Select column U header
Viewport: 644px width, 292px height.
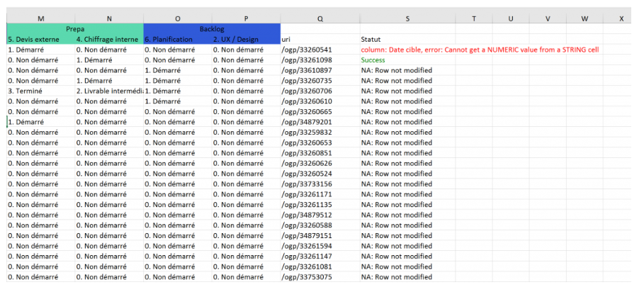coord(511,18)
